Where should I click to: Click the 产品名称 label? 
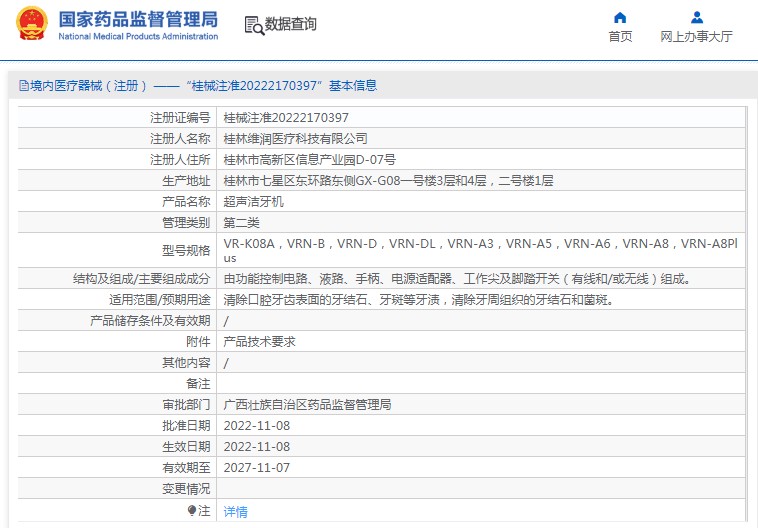point(186,202)
